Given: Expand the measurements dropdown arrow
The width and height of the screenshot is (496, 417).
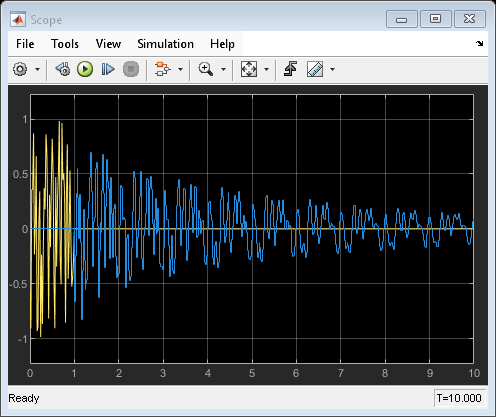Looking at the screenshot, I should 332,69.
